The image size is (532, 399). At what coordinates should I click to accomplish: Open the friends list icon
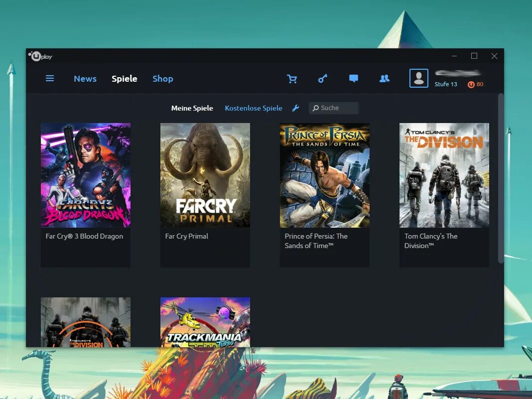pyautogui.click(x=385, y=79)
